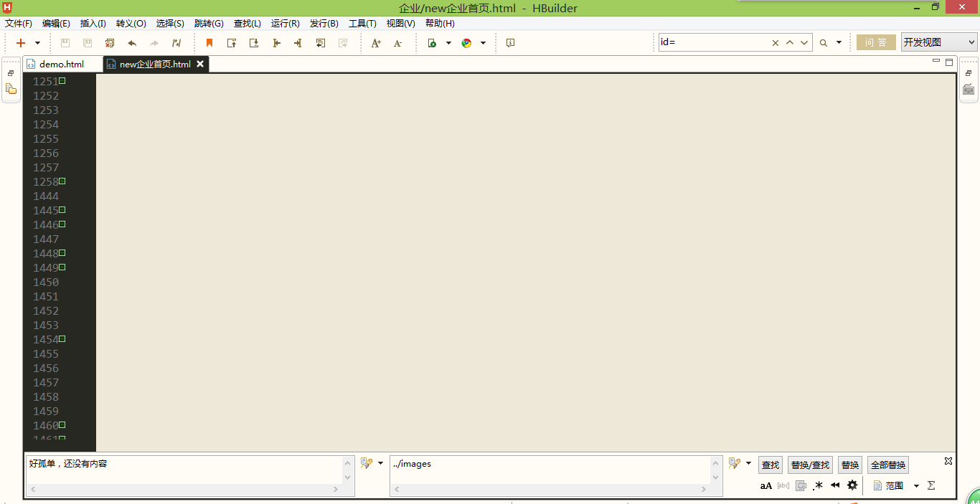This screenshot has width=980, height=504.
Task: Click the 问答 button
Action: coord(876,42)
